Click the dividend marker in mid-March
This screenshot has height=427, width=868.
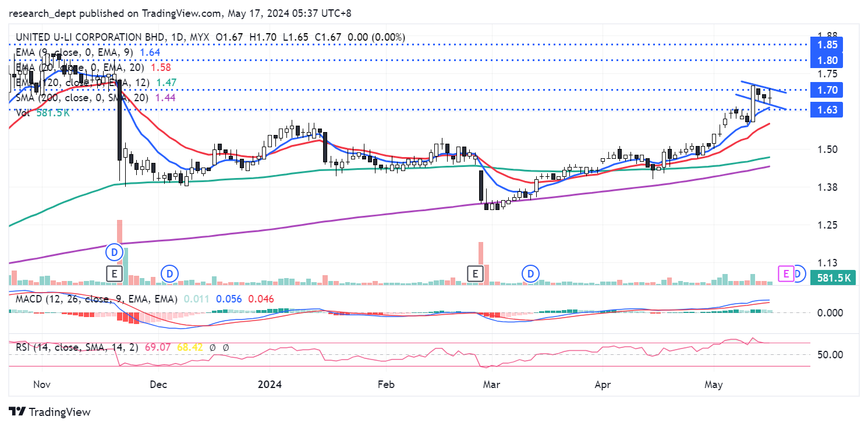point(530,273)
